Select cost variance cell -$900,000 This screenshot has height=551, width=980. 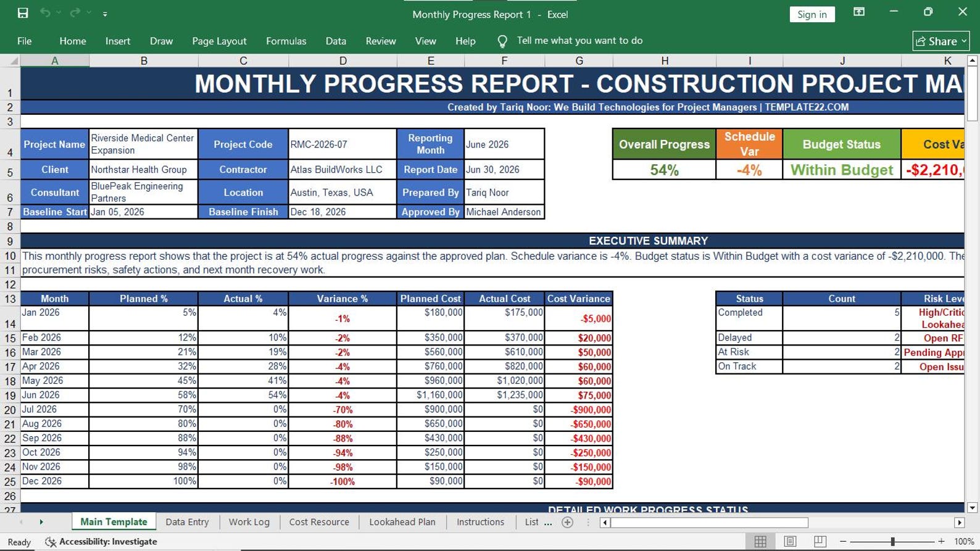[x=578, y=410]
